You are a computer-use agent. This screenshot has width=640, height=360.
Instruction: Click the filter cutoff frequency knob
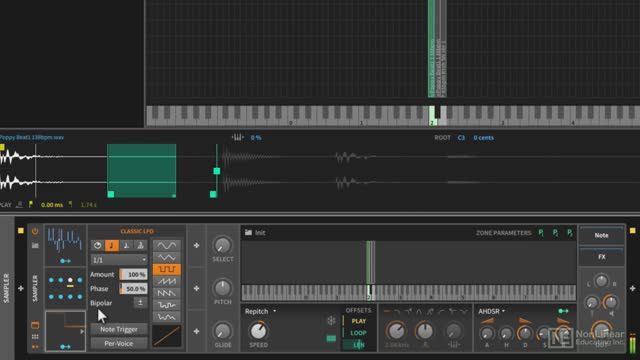coord(396,331)
